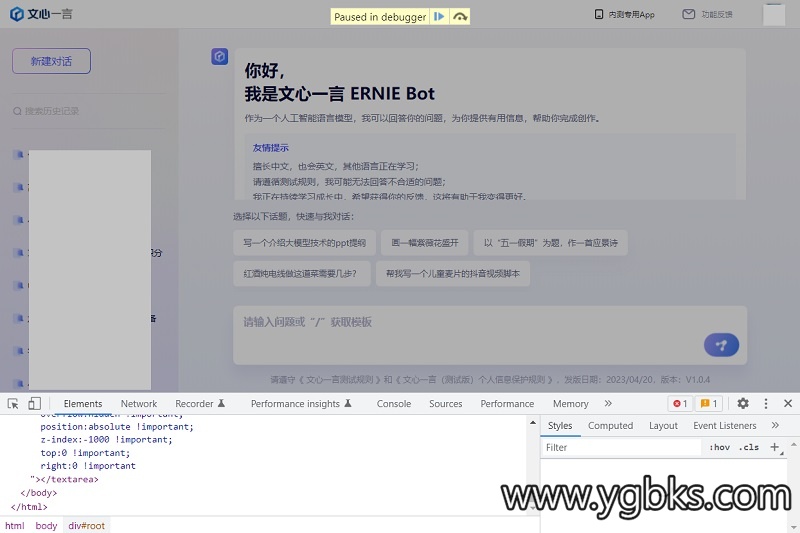Focus the 搜索历史记录 search field
Screen dimensions: 800x533
coord(89,111)
